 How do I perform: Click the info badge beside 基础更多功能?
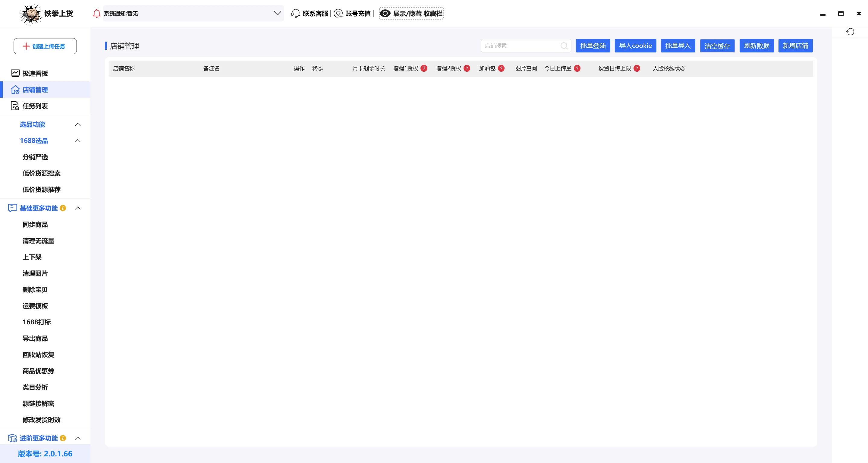[x=63, y=208]
